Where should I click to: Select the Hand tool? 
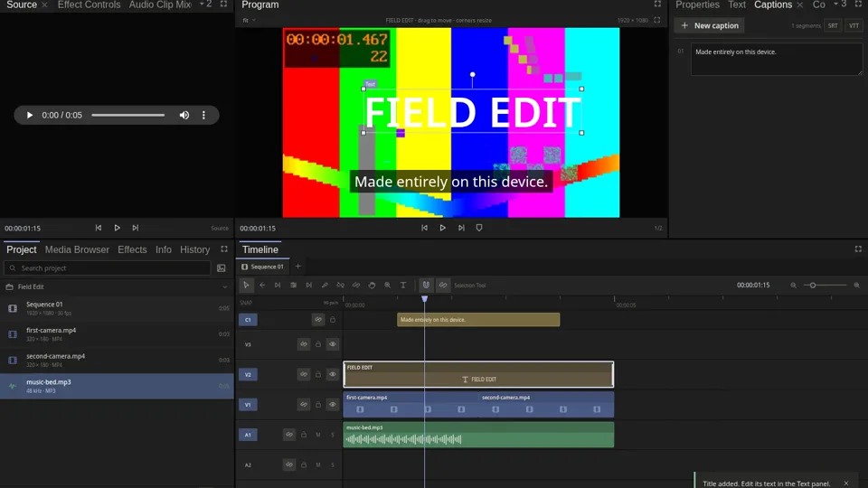(x=372, y=285)
